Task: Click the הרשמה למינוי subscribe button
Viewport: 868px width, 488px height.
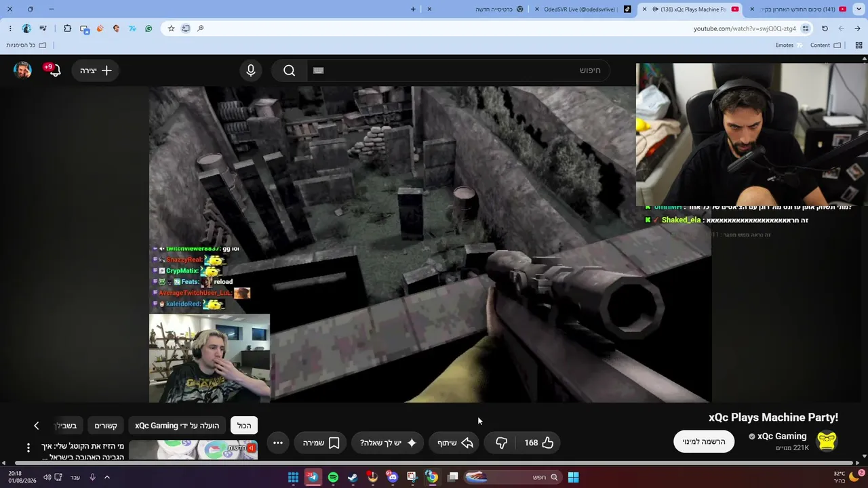Action: pos(704,442)
